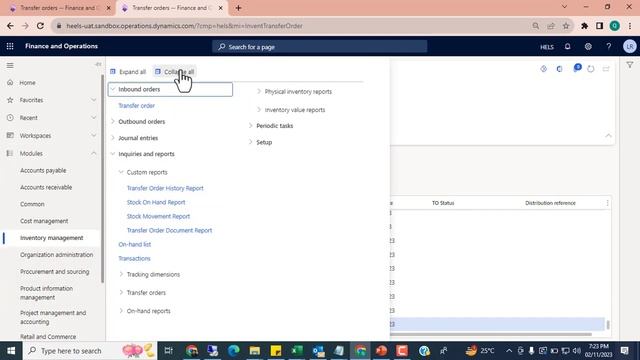
Task: Collapse the Inbound orders group
Action: click(x=113, y=89)
